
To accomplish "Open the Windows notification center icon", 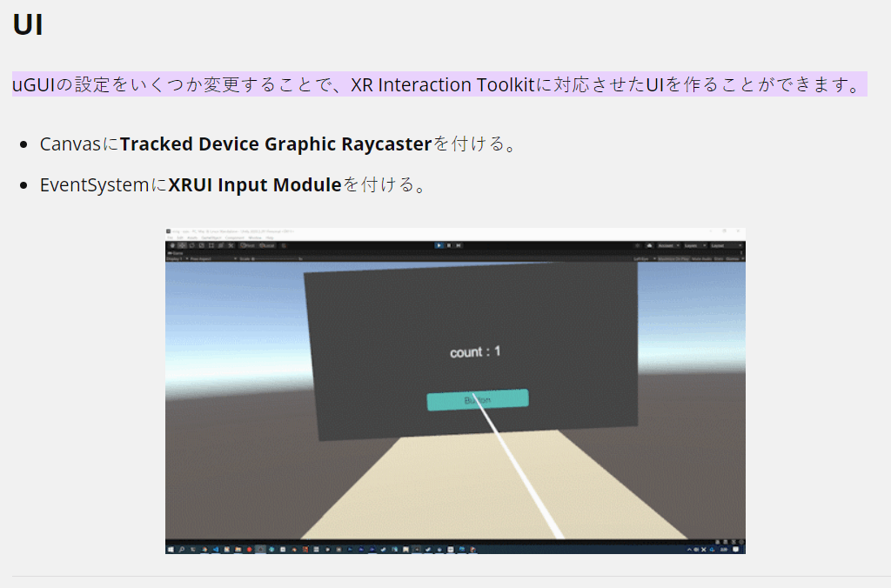I will 735,550.
